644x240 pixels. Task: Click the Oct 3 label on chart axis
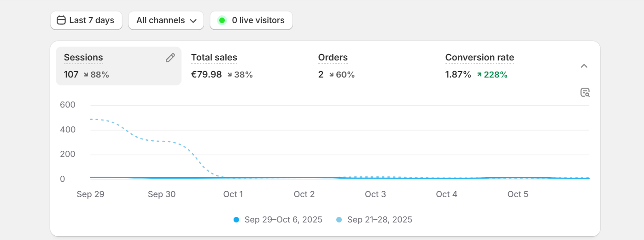click(x=375, y=194)
